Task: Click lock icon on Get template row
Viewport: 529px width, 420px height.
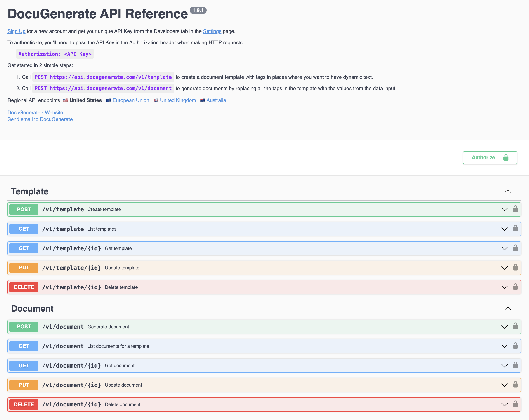Action: (x=515, y=248)
